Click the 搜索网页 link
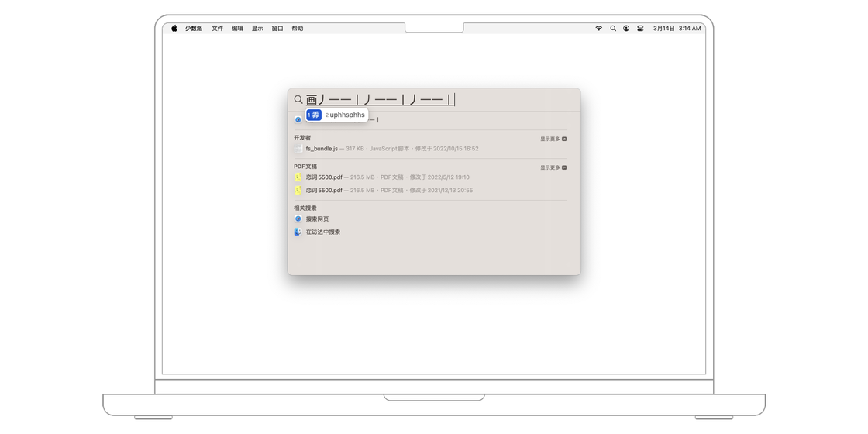This screenshot has height=434, width=868. tap(317, 219)
